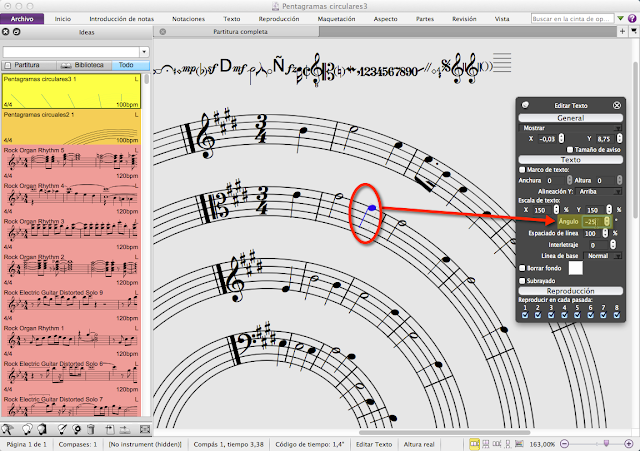The image size is (640, 451).
Task: Select single pages vertical view icon
Action: pos(508,444)
